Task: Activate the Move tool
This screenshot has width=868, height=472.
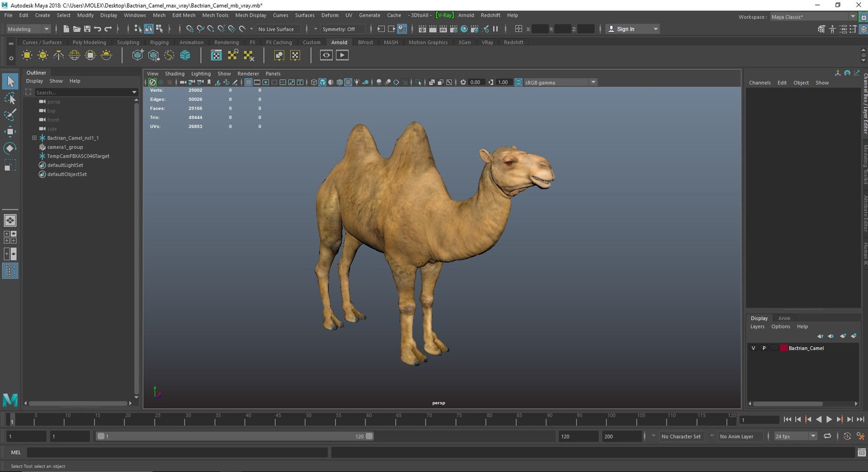Action: (x=10, y=132)
